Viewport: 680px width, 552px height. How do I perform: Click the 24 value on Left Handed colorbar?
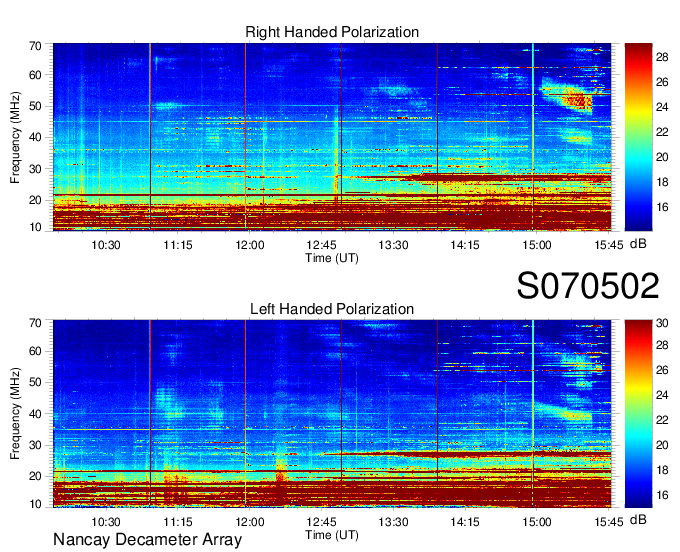[x=662, y=395]
